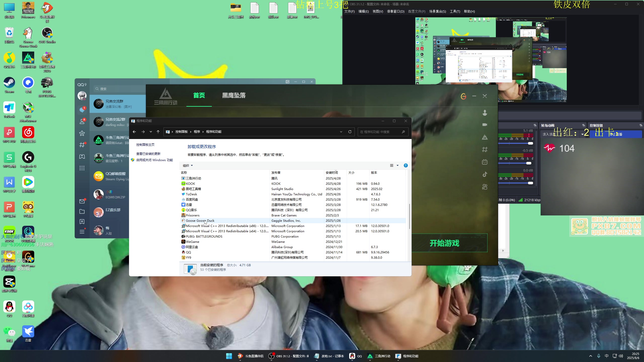Click the Bilibili icon in launcher sidebar
This screenshot has width=644, height=362.
pyautogui.click(x=485, y=162)
